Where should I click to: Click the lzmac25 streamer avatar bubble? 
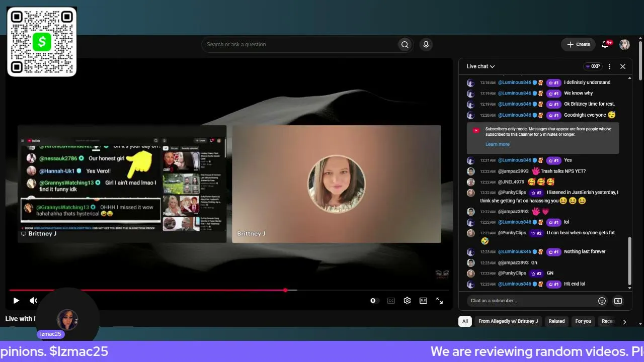pyautogui.click(x=67, y=320)
